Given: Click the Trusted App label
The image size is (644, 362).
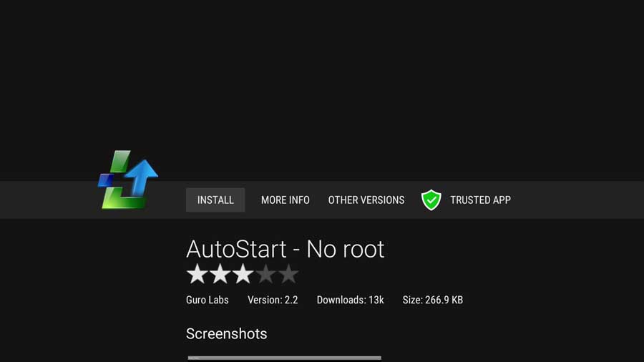Looking at the screenshot, I should click(480, 200).
